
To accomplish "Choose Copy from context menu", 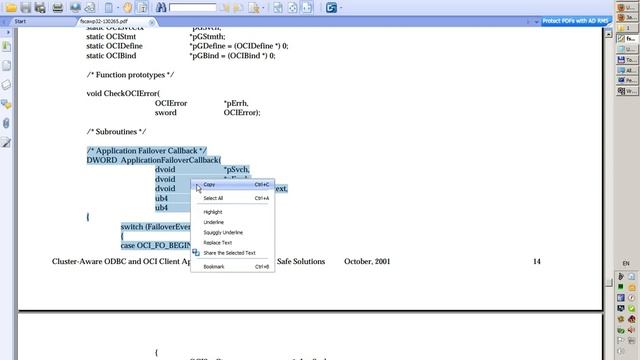I will pos(232,185).
